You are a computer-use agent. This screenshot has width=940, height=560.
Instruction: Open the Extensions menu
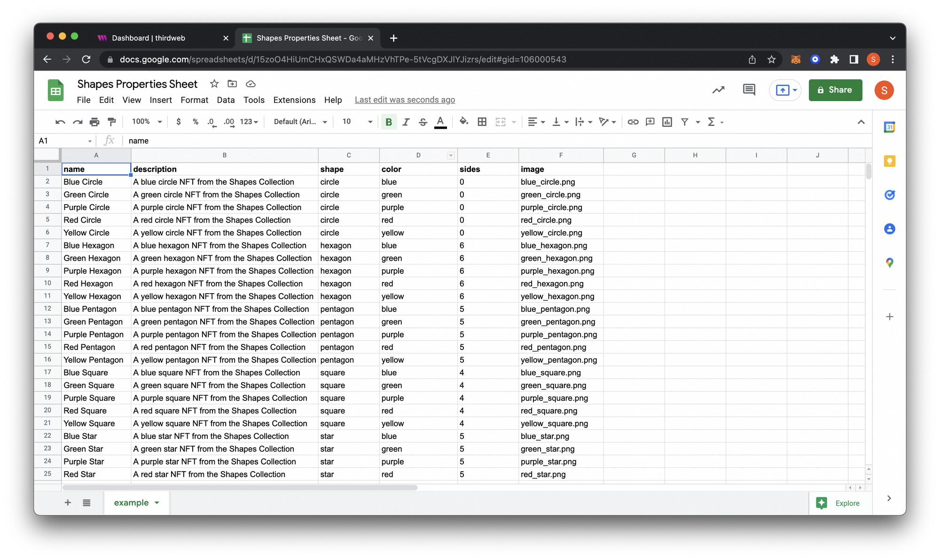coord(294,100)
